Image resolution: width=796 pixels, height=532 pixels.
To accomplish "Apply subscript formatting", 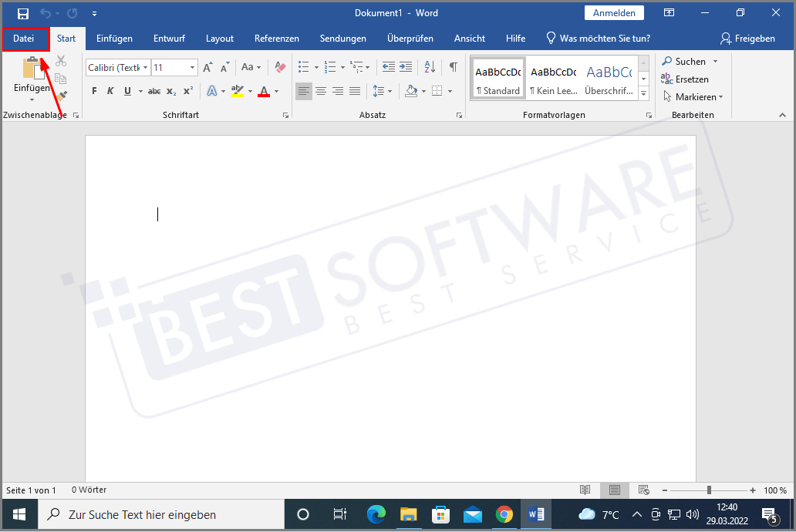I will click(x=170, y=90).
